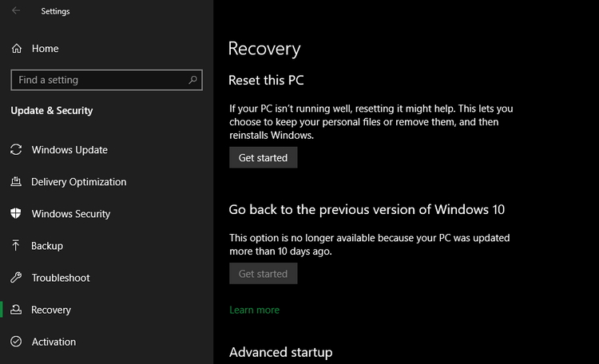
Task: Click the Activation checkmark icon
Action: [16, 342]
